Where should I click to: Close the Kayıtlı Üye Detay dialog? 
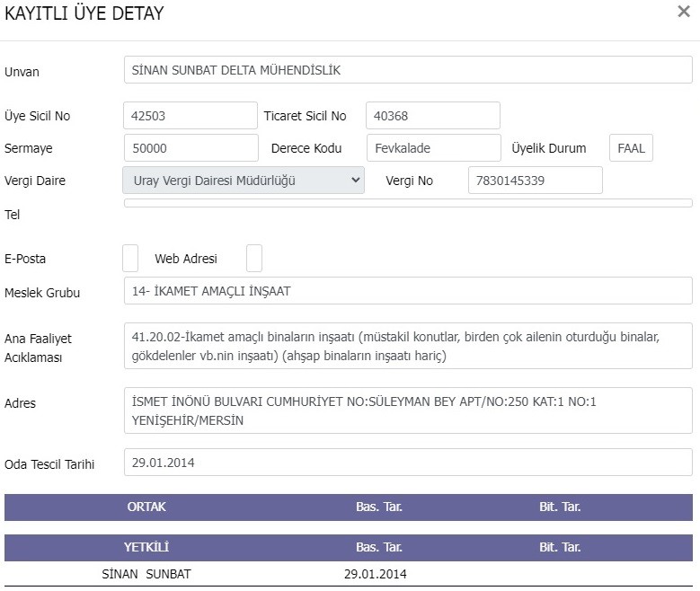tap(684, 12)
